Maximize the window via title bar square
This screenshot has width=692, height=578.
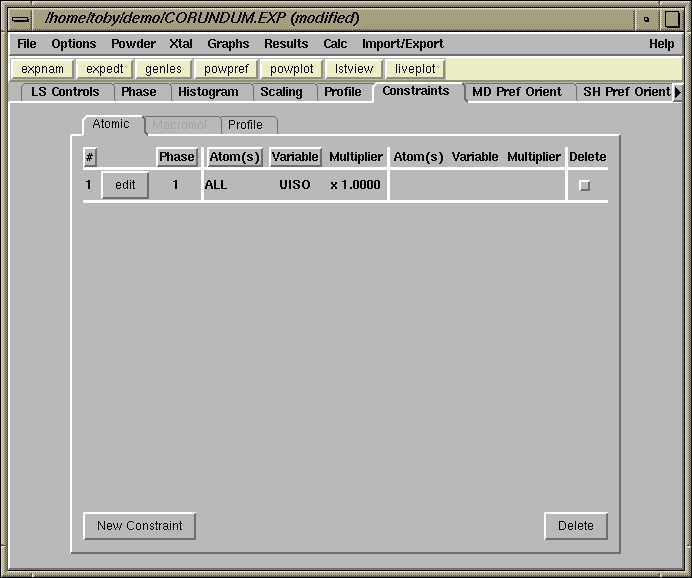click(x=672, y=19)
